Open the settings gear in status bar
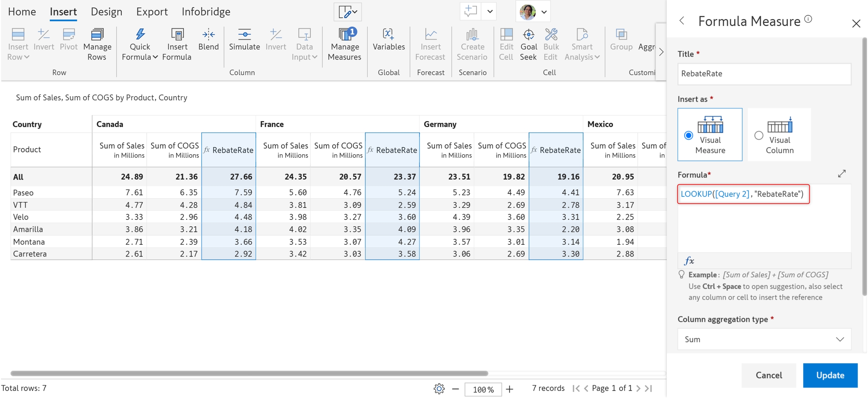The width and height of the screenshot is (868, 399). tap(439, 388)
